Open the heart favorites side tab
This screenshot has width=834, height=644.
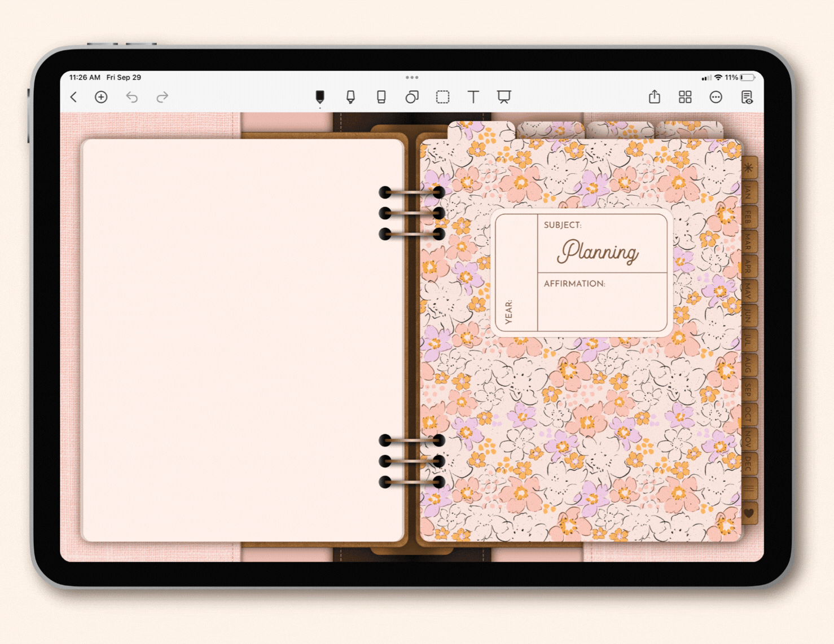(x=749, y=513)
